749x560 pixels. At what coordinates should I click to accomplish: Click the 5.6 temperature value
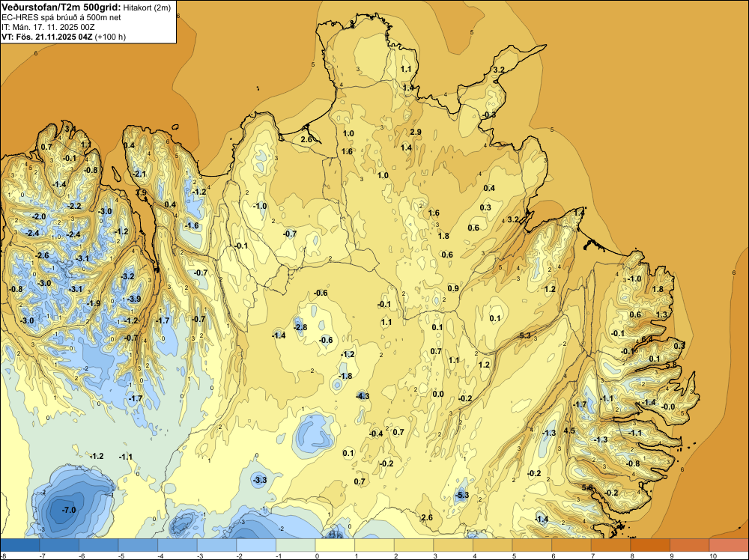coord(587,487)
